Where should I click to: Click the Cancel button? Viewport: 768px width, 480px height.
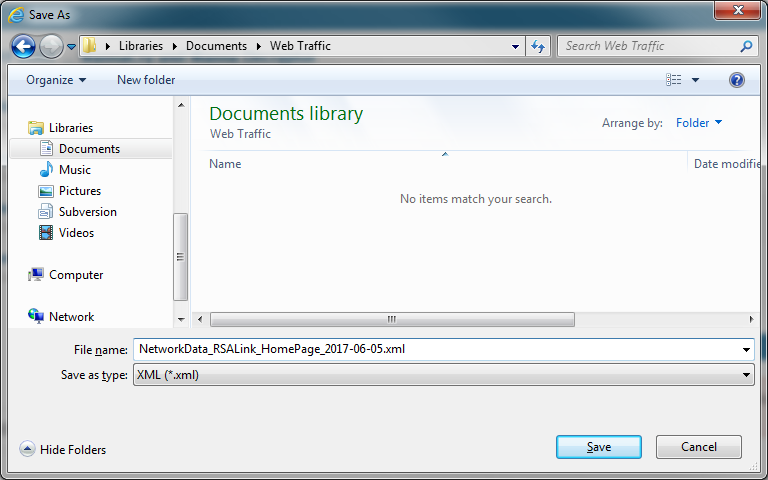(698, 447)
